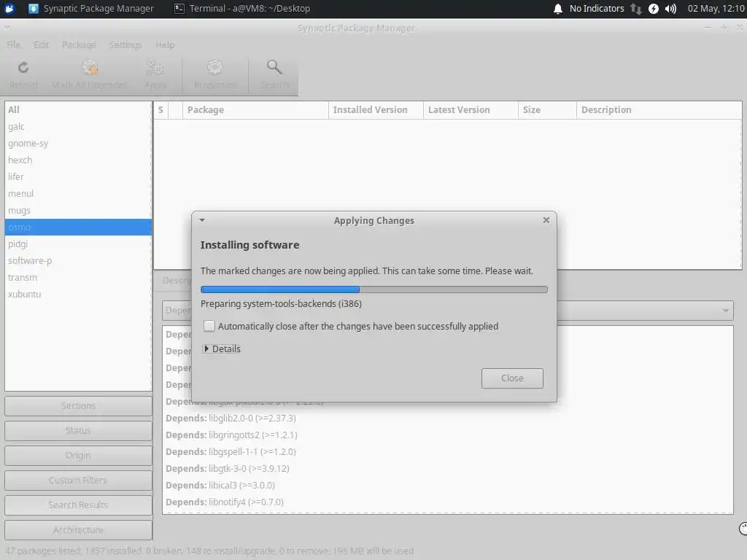Open the Package menu
The width and height of the screenshot is (747, 560).
pos(79,44)
